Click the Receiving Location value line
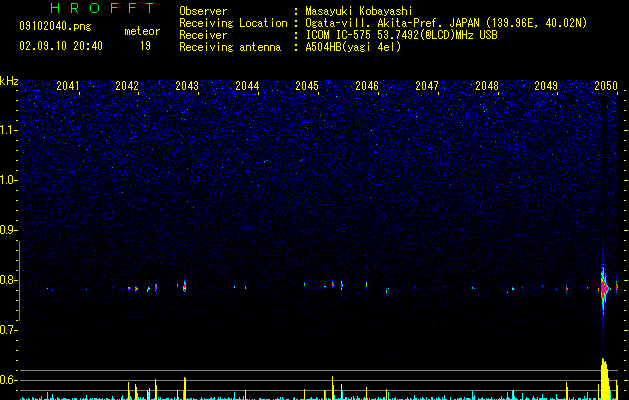 [x=446, y=23]
